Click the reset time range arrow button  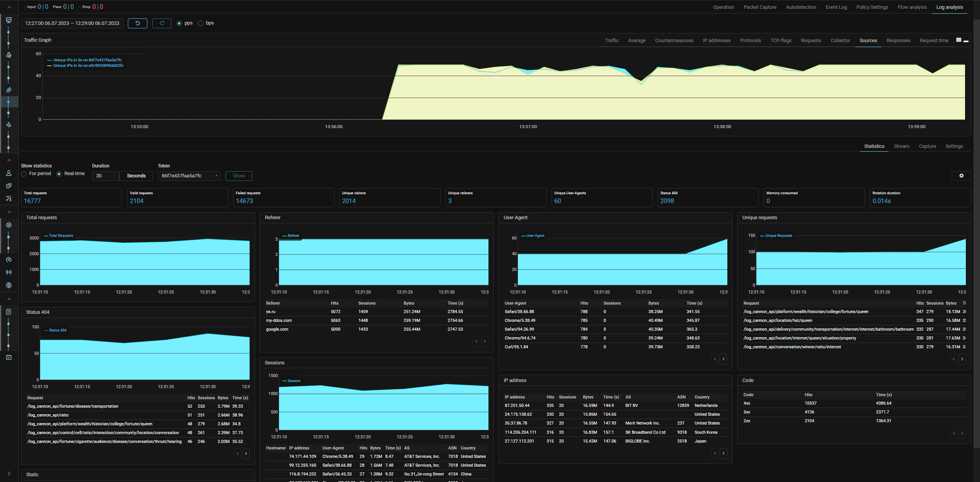coord(137,23)
